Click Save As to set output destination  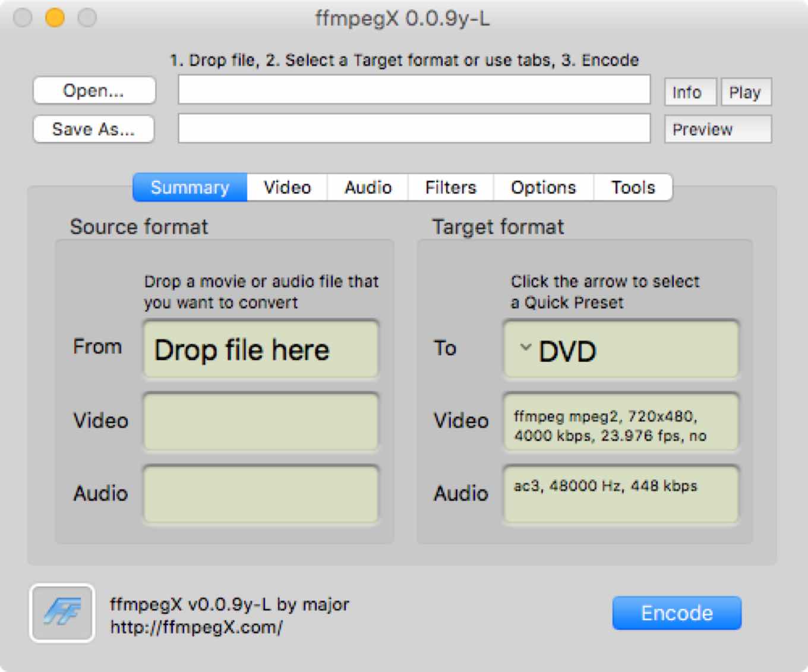[x=93, y=129]
